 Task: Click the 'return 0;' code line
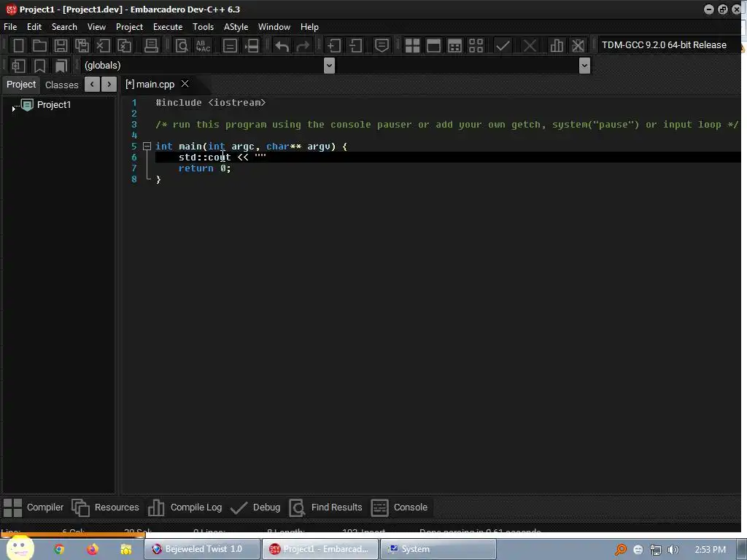click(x=205, y=168)
